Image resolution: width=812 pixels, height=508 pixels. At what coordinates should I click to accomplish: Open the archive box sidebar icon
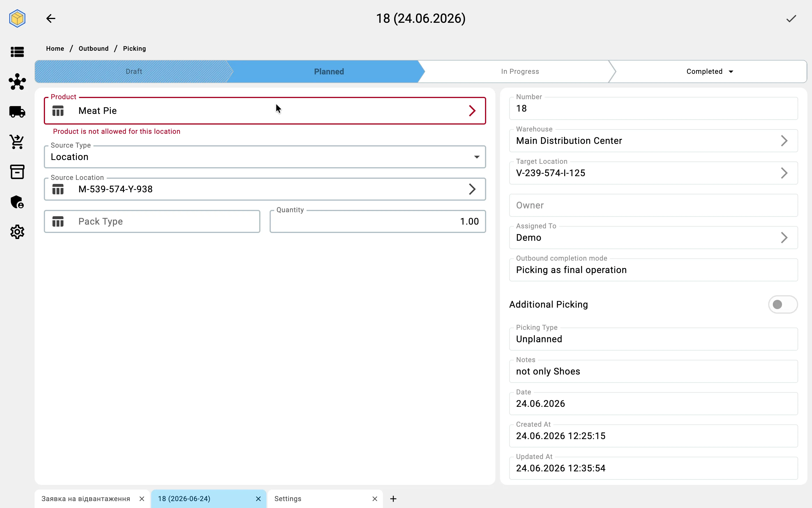pos(17,172)
